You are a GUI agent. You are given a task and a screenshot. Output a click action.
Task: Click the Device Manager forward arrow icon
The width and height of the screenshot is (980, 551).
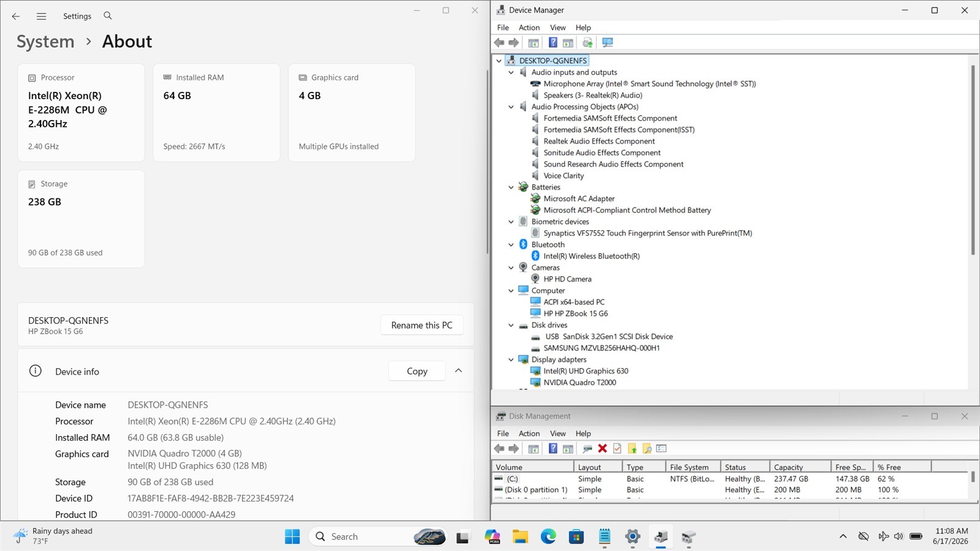click(x=514, y=43)
